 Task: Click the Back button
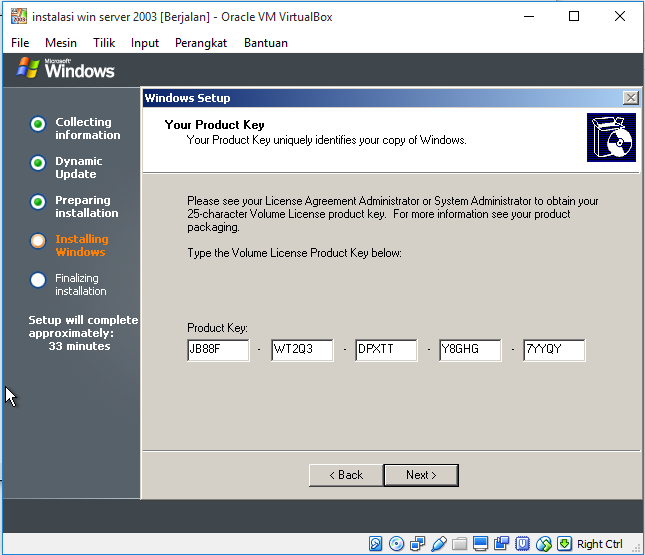pyautogui.click(x=346, y=475)
